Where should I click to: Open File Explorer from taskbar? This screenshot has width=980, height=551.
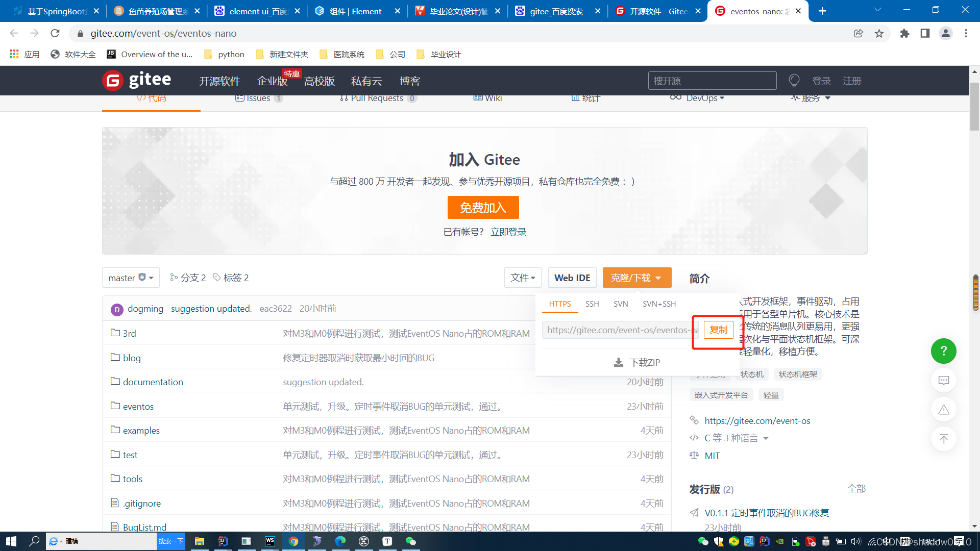(200, 541)
